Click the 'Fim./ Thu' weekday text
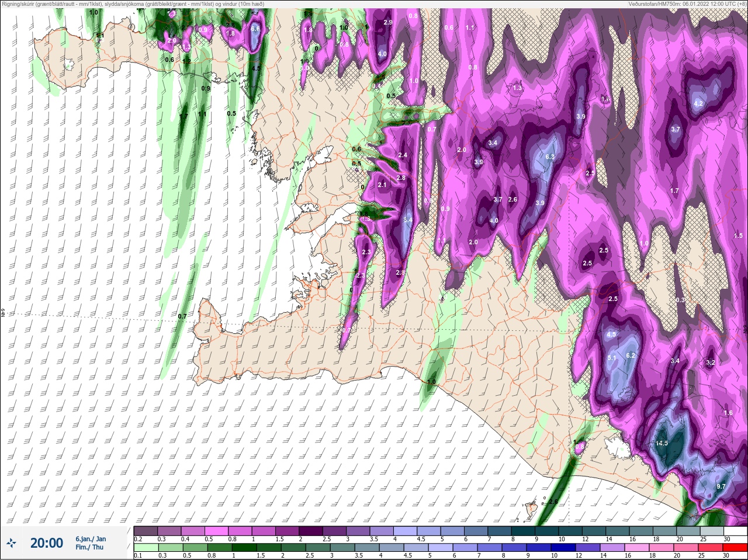 [89, 547]
